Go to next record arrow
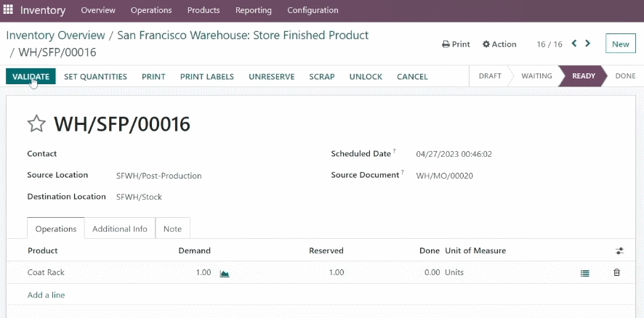Screen dimensions: 644x318 pyautogui.click(x=588, y=43)
